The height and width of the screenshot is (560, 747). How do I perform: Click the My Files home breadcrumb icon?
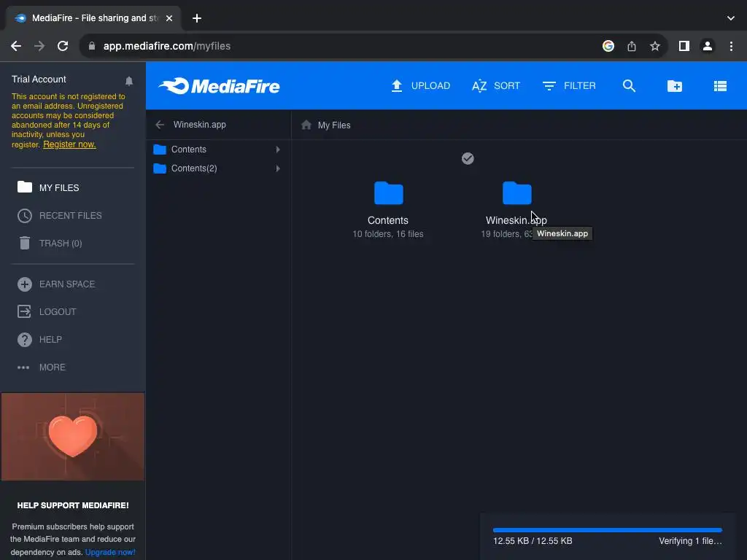pos(306,125)
